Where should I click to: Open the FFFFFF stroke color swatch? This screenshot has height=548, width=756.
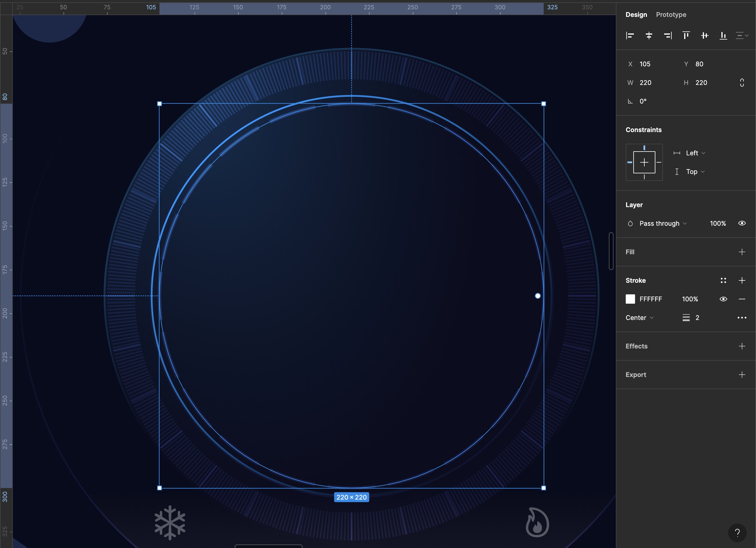tap(631, 299)
